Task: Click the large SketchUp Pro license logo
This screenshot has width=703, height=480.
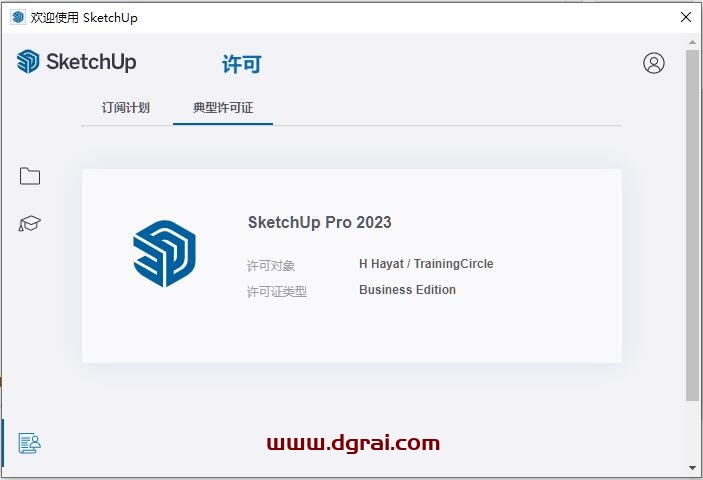Action: pyautogui.click(x=165, y=253)
